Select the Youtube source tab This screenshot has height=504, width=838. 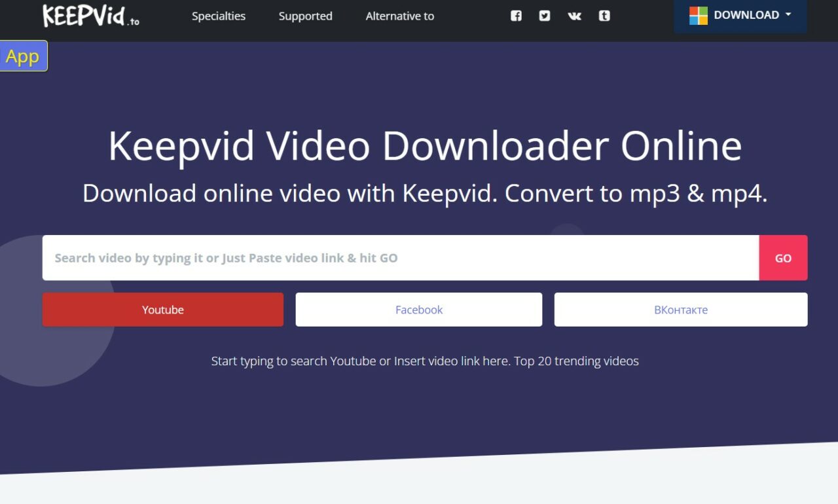(163, 310)
